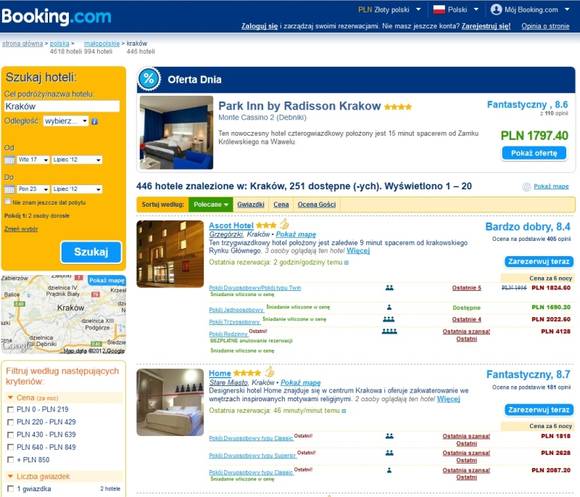This screenshot has width=580, height=497.
Task: Click the Polish flag icon
Action: tap(439, 10)
